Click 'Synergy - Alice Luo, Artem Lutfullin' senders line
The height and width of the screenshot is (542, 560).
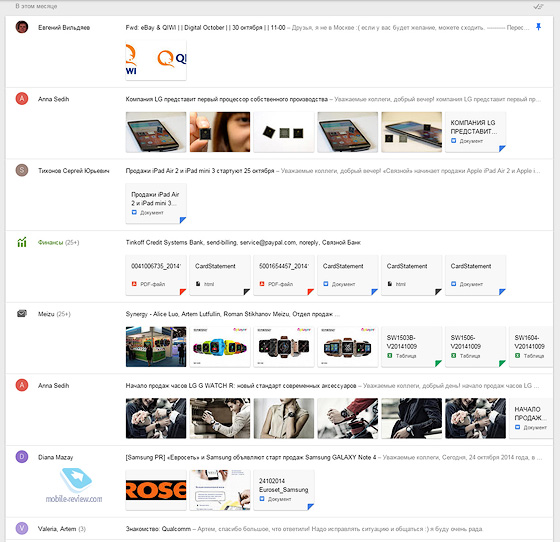click(232, 314)
